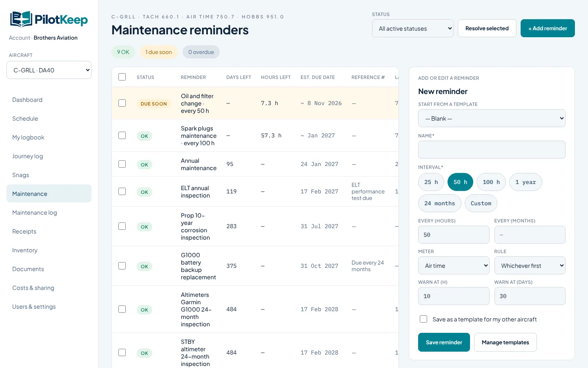
Task: Open Users & settings
Action: 49,307
